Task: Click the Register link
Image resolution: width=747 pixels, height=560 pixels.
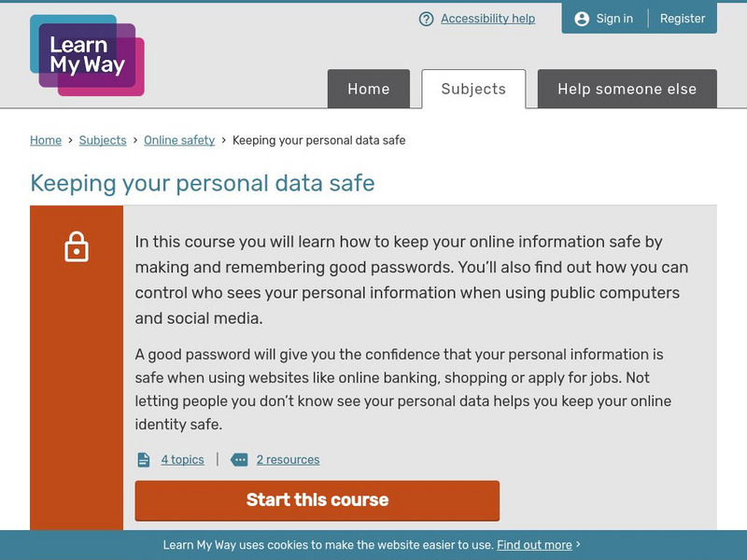Action: [x=683, y=19]
